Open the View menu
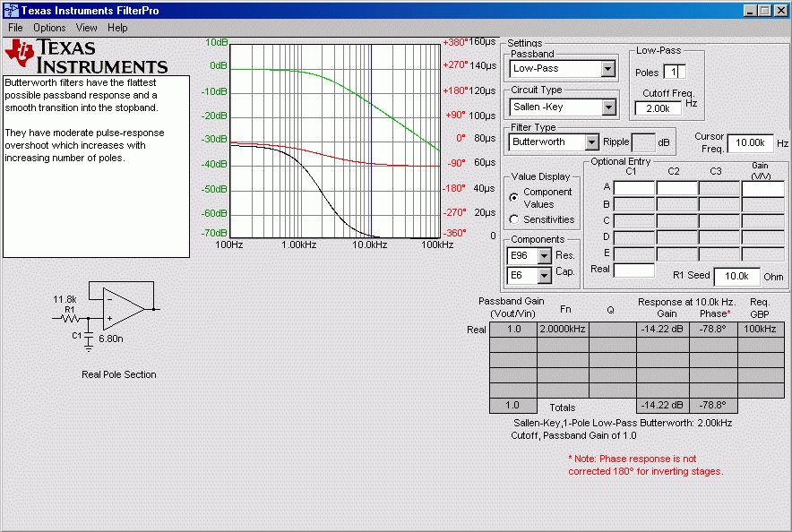 pyautogui.click(x=86, y=28)
